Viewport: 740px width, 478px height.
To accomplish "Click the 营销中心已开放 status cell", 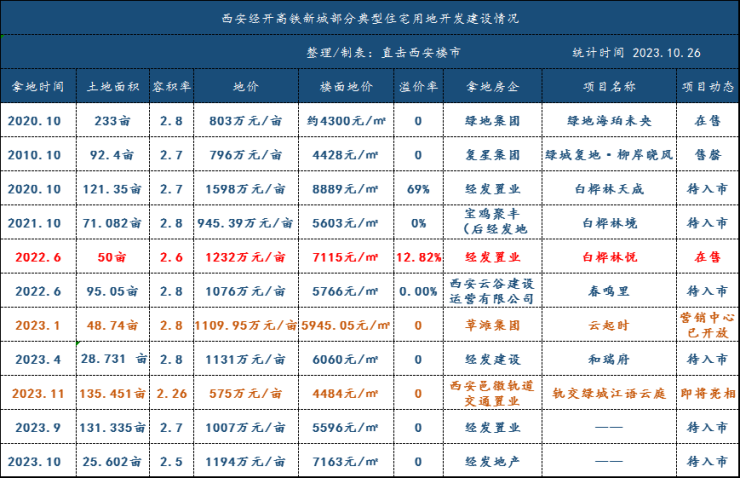I will tap(707, 325).
